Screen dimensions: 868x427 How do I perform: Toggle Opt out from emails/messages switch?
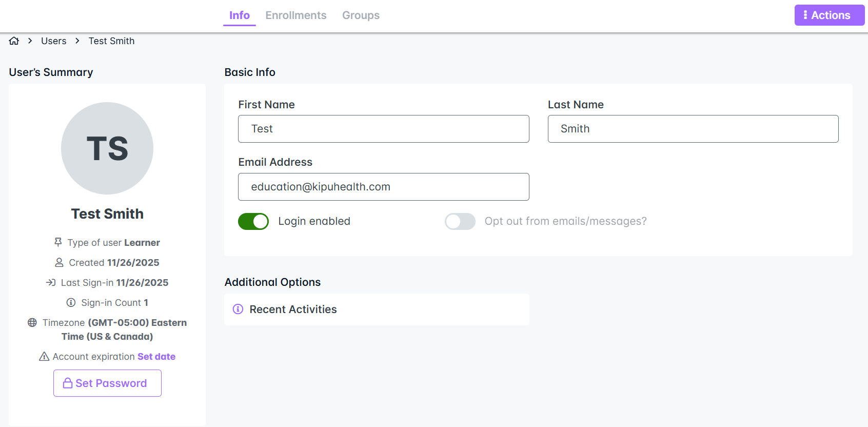[x=460, y=221]
